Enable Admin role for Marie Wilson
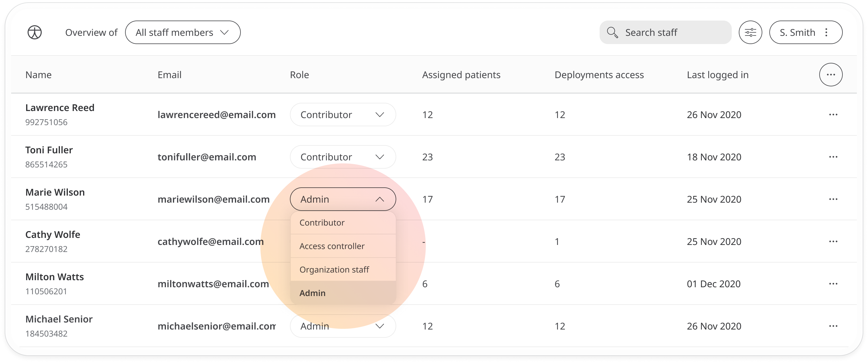 click(312, 293)
